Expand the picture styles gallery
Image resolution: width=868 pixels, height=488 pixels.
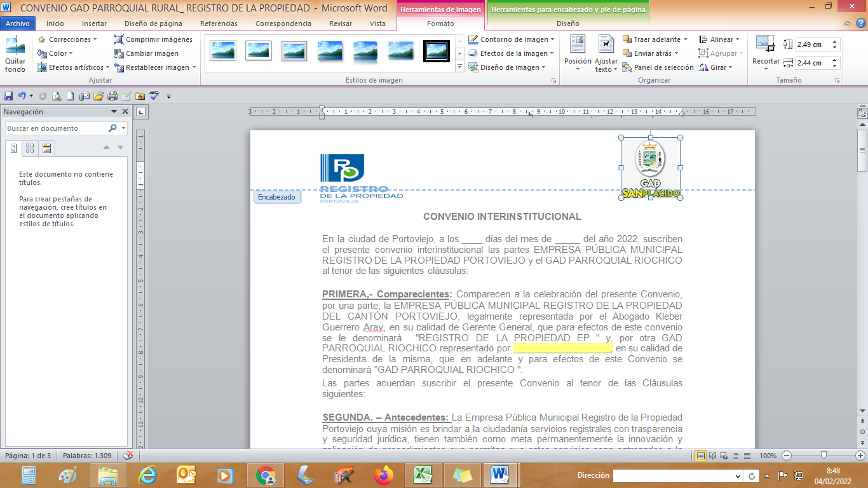460,66
